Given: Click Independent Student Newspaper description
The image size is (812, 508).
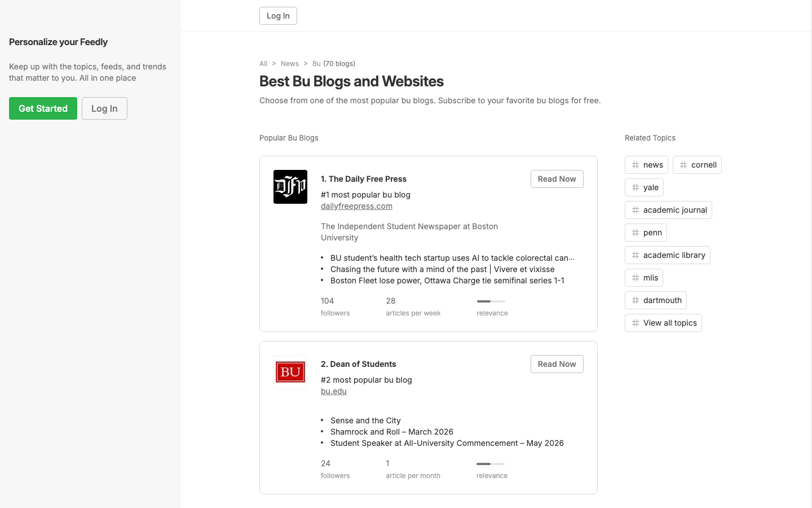Looking at the screenshot, I should [x=409, y=232].
